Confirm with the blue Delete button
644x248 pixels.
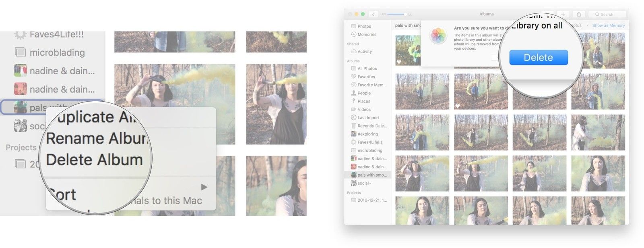(x=538, y=58)
